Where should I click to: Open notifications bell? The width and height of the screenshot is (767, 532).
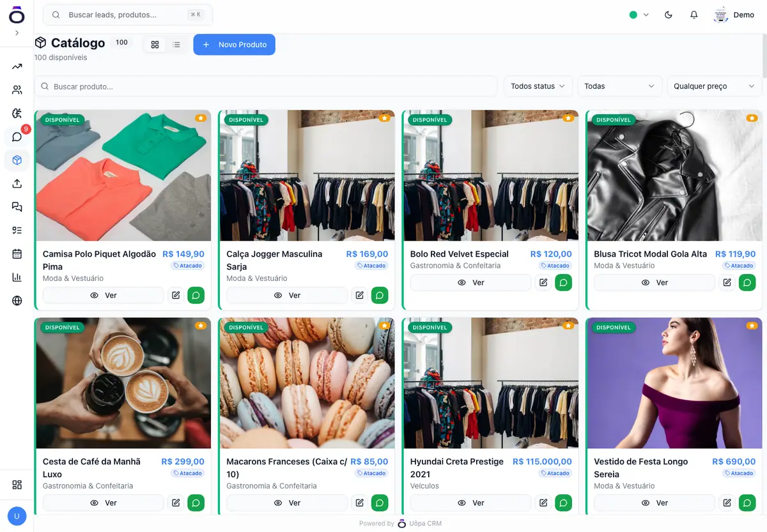coord(693,15)
